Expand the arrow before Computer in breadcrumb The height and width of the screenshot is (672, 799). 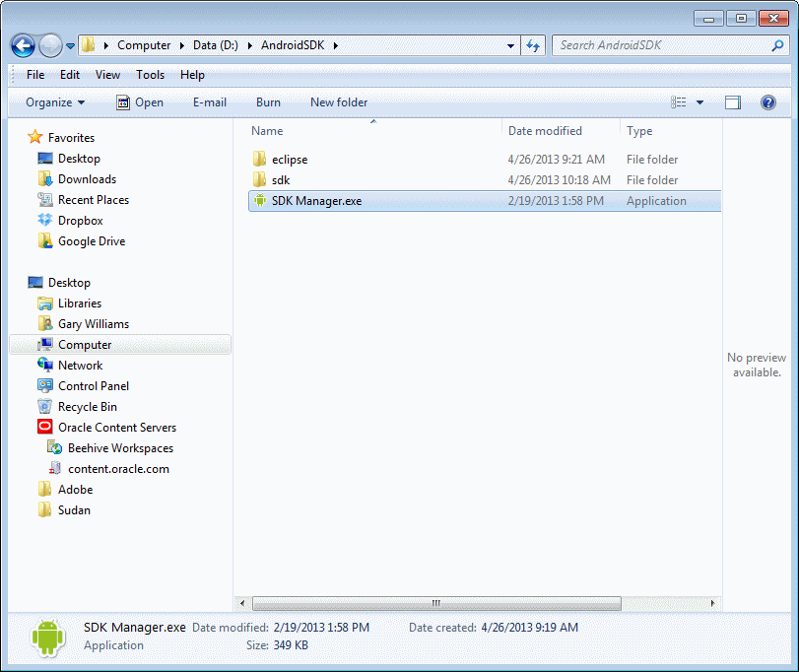point(106,46)
